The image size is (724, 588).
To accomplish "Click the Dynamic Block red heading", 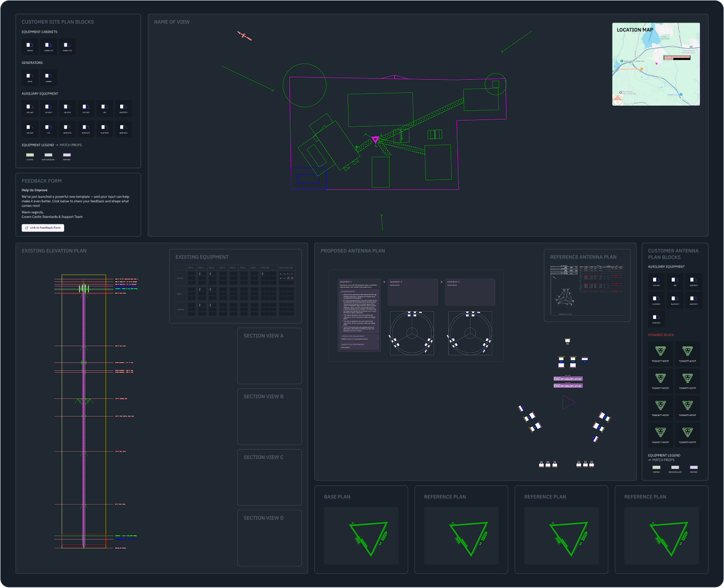I will (661, 335).
